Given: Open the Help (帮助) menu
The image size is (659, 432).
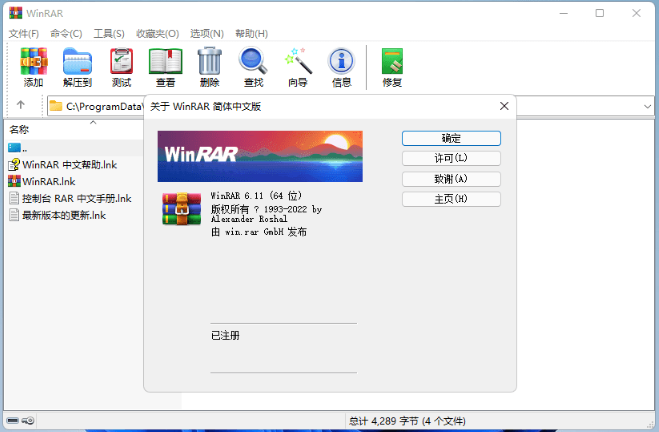Looking at the screenshot, I should click(x=251, y=34).
